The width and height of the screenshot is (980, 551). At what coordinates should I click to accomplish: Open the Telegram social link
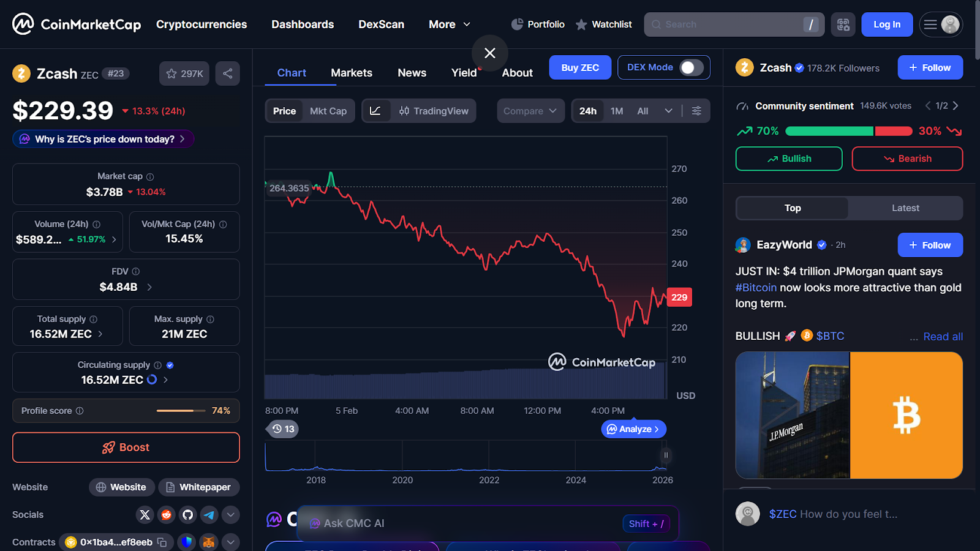(209, 515)
